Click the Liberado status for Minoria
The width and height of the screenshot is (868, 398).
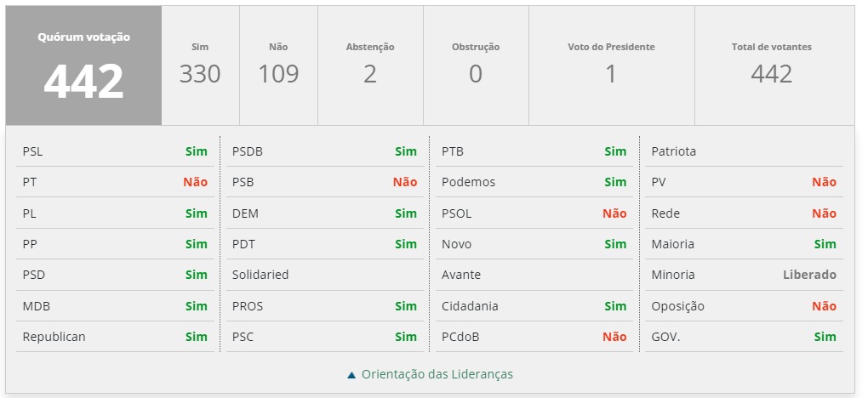809,275
